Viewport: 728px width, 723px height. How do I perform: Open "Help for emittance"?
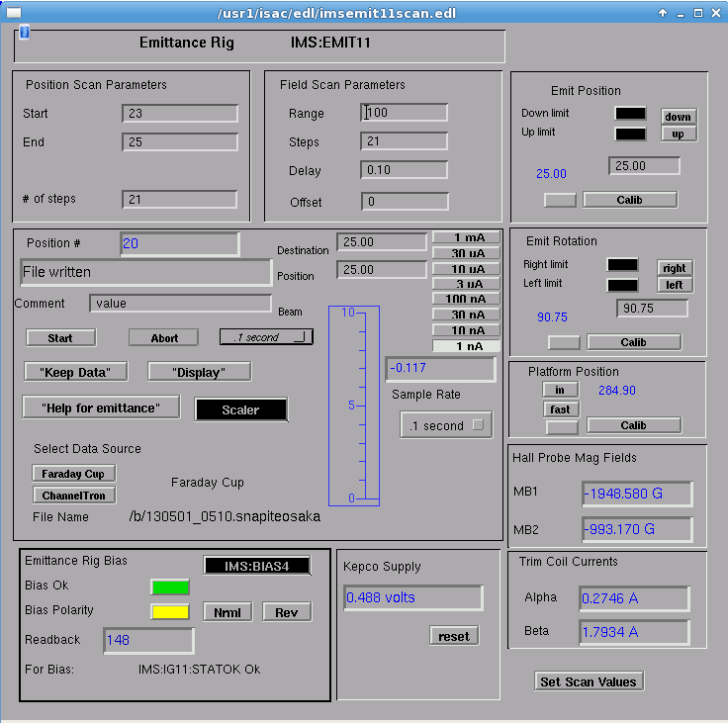tap(101, 407)
